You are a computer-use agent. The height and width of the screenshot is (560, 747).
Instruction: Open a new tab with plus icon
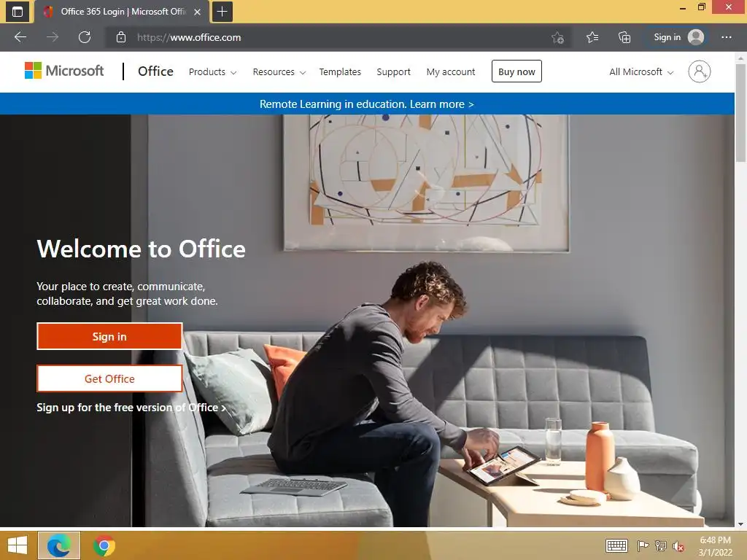click(222, 12)
